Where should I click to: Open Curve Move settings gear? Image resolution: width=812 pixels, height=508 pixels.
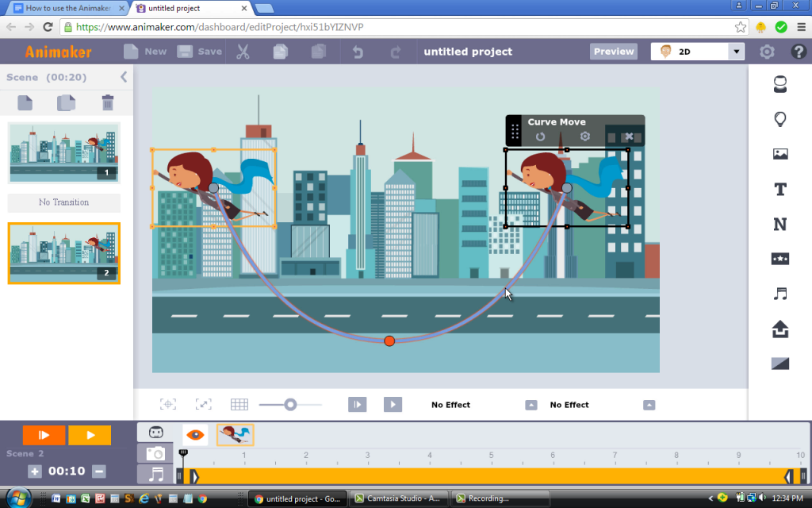(584, 136)
